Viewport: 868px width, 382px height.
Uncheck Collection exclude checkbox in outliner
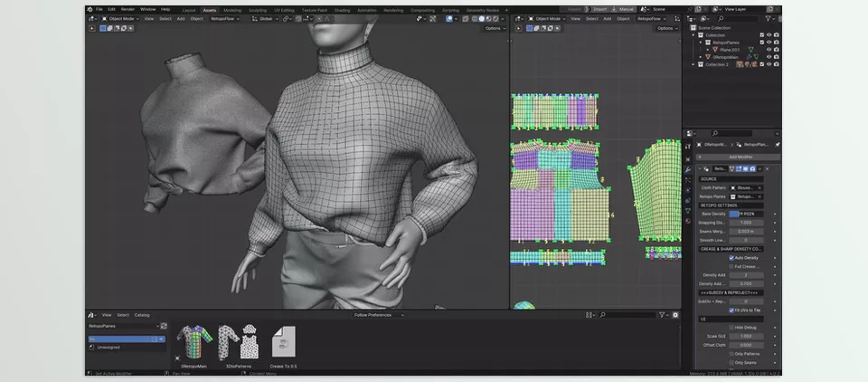(761, 35)
